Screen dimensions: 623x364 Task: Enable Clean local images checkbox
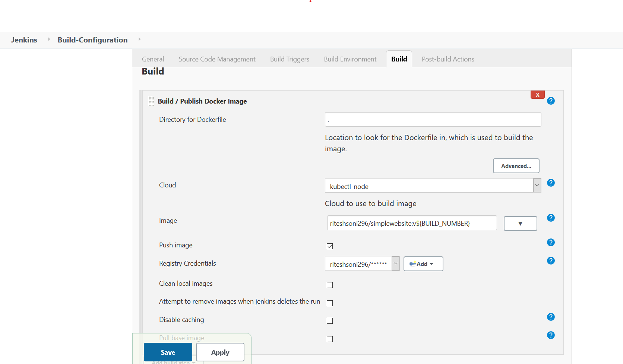coord(330,285)
